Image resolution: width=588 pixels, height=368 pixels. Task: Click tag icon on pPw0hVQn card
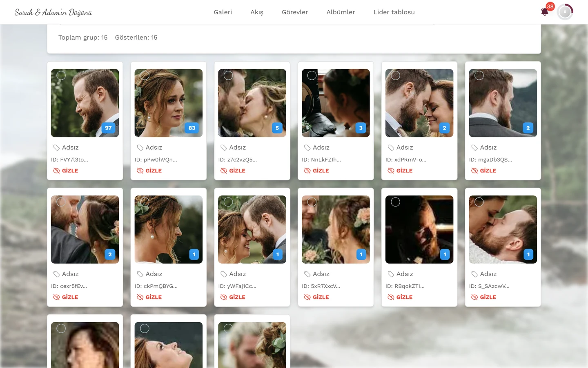tap(140, 148)
